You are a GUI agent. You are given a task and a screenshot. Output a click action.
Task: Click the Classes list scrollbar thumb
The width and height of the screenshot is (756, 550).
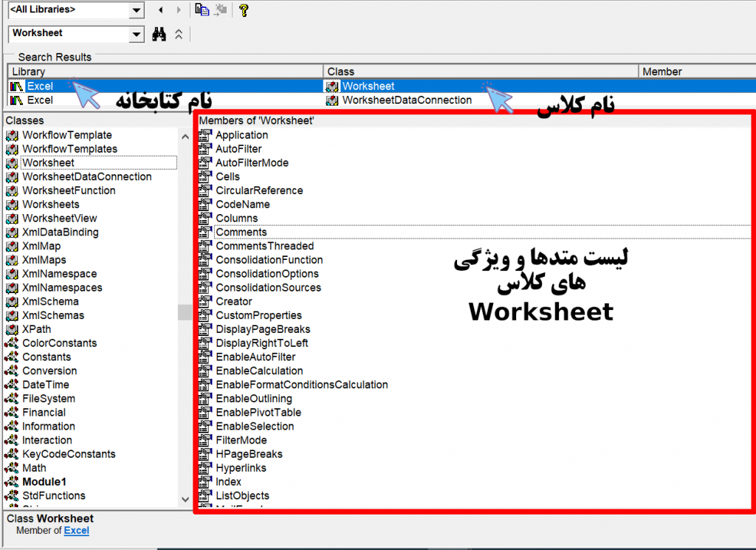pyautogui.click(x=185, y=312)
